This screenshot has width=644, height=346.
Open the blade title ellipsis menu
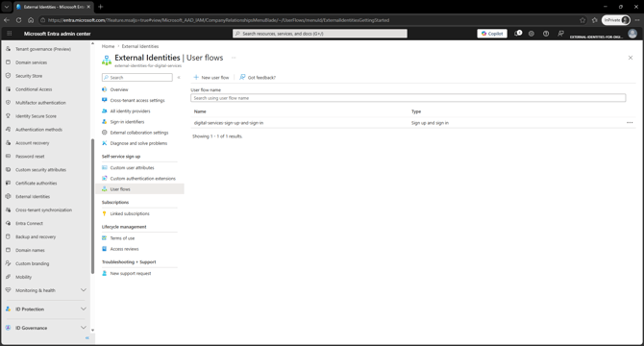point(234,58)
